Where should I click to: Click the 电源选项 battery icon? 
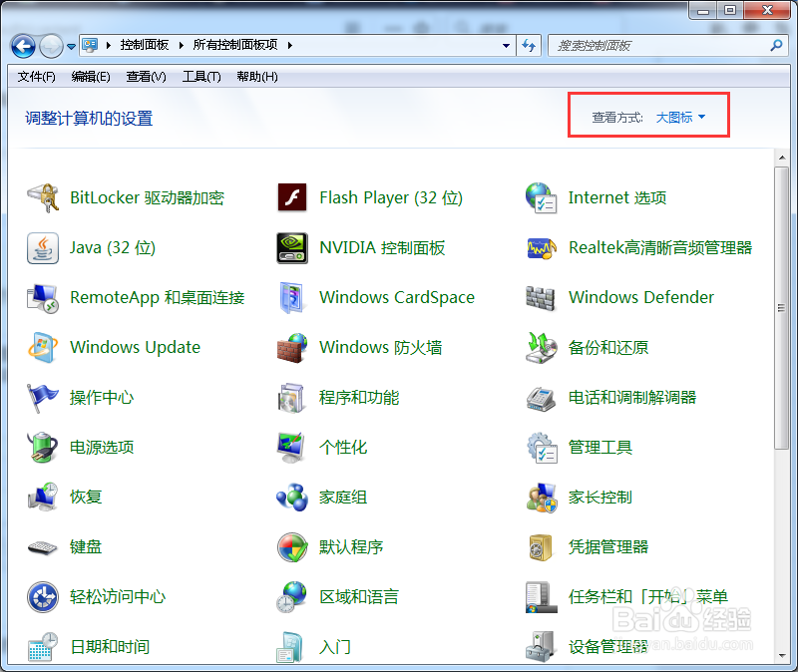43,447
